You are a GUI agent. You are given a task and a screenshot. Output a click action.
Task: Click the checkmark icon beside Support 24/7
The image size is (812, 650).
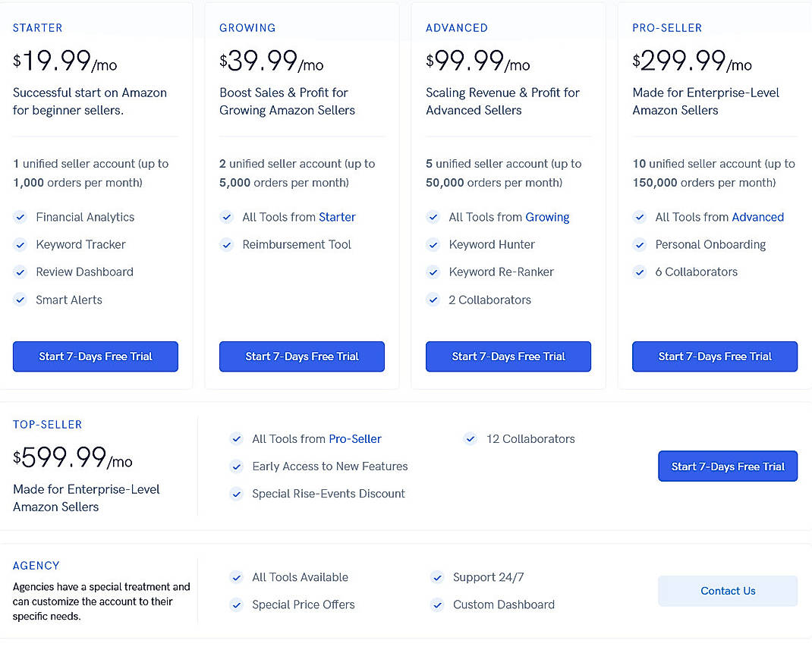click(438, 577)
